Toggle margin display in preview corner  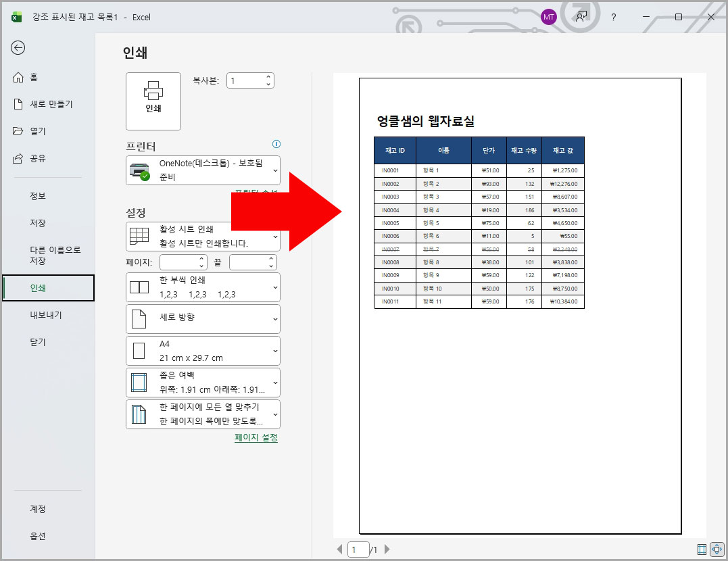(x=701, y=548)
